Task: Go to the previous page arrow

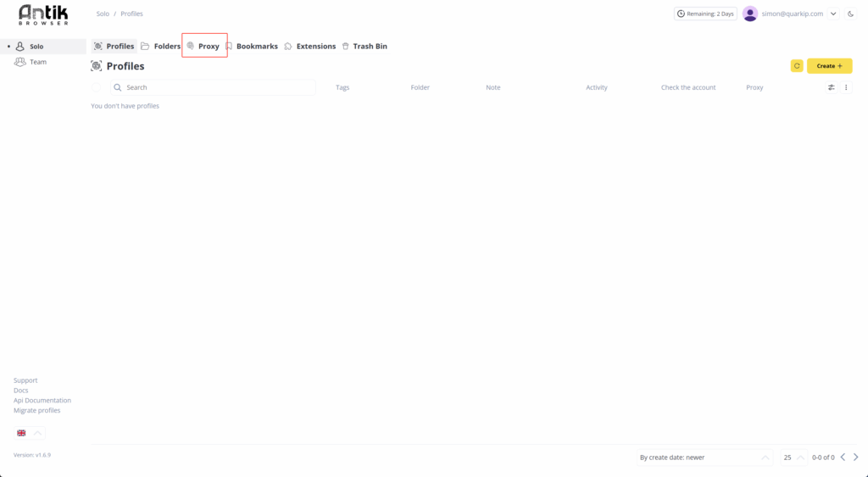Action: 843,457
